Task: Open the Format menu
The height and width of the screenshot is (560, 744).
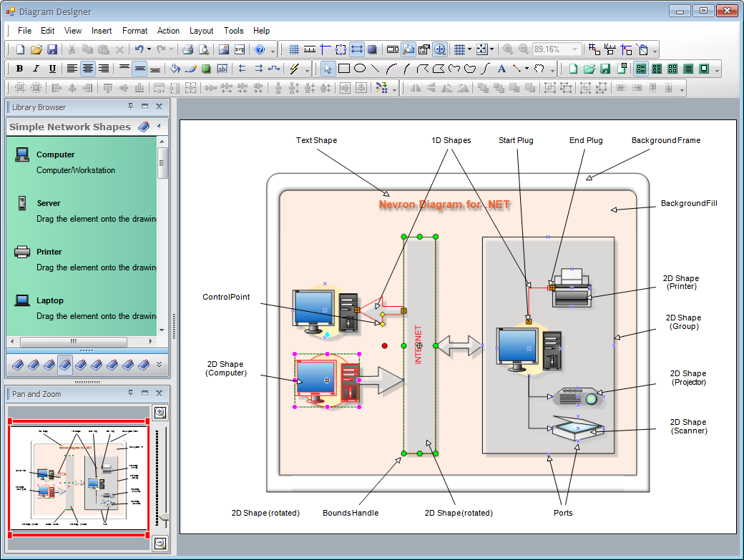Action: point(134,31)
